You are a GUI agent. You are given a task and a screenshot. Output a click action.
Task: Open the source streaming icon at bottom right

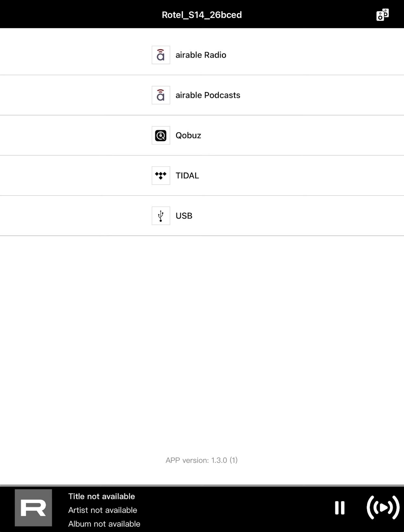coord(383,507)
